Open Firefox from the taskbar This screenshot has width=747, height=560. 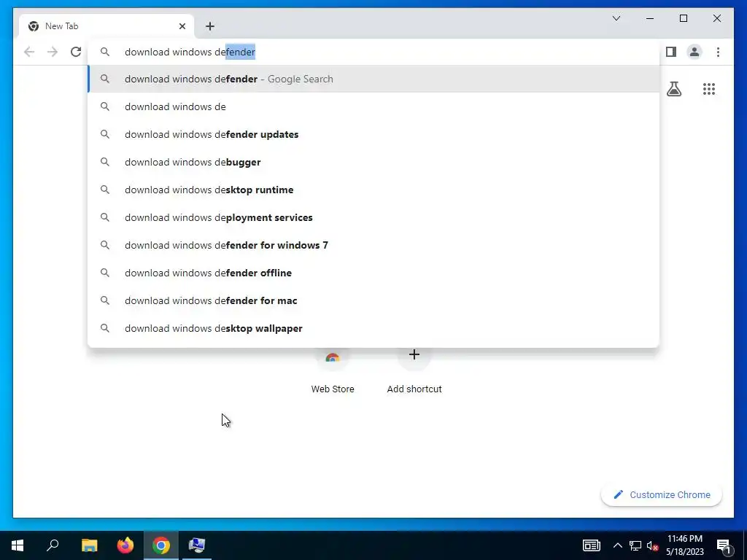pos(125,545)
